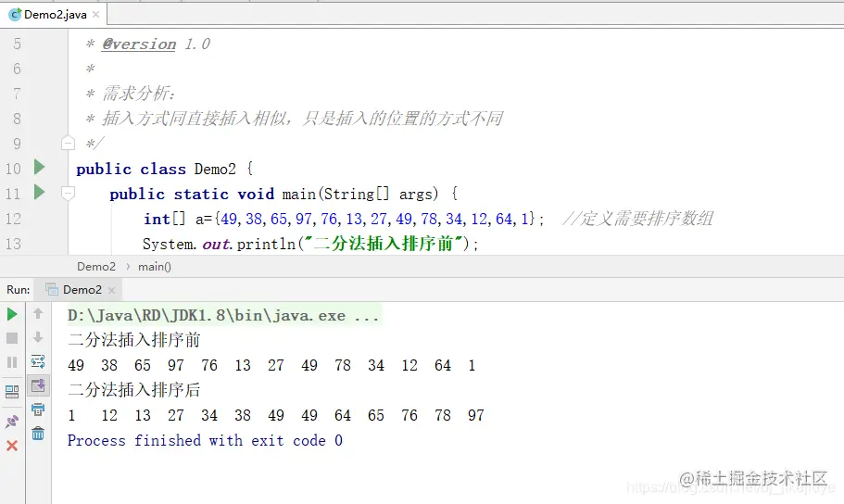This screenshot has height=504, width=844.
Task: Click console line '二分法插入排序前'
Action: coord(134,340)
